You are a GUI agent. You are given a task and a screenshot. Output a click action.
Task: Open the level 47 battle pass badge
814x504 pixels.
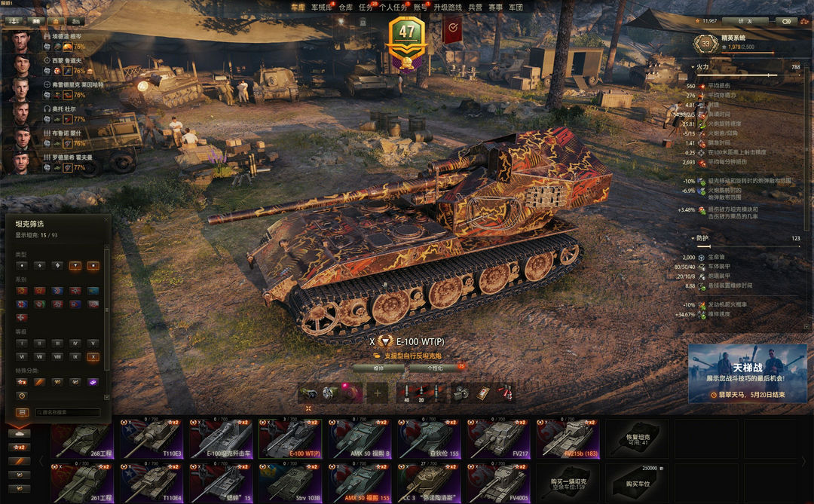[407, 42]
